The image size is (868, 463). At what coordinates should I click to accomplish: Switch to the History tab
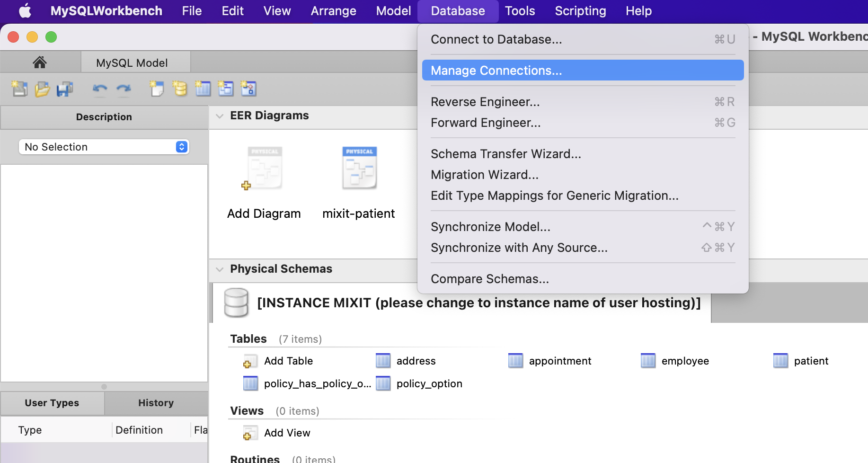coord(156,403)
